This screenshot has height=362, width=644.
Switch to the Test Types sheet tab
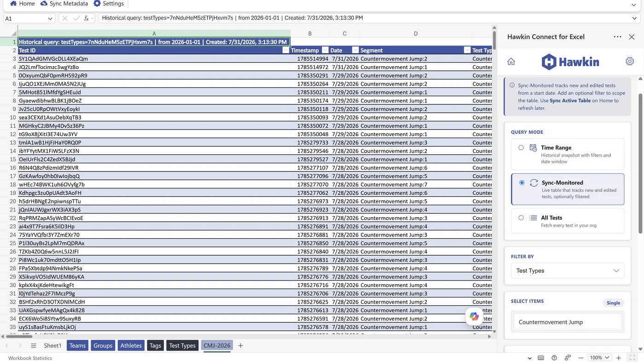pos(182,345)
